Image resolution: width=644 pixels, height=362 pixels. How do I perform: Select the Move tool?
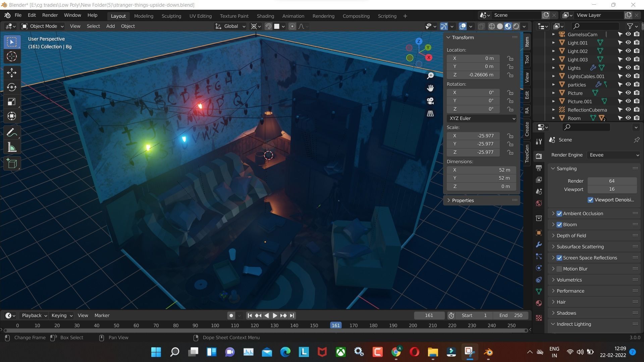tap(12, 72)
